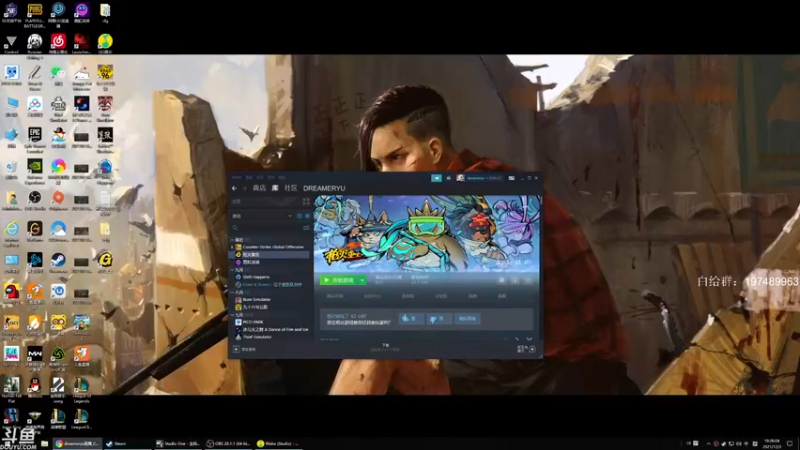Open the DREAMERYU profile tab
This screenshot has width=800, height=450.
pos(324,188)
